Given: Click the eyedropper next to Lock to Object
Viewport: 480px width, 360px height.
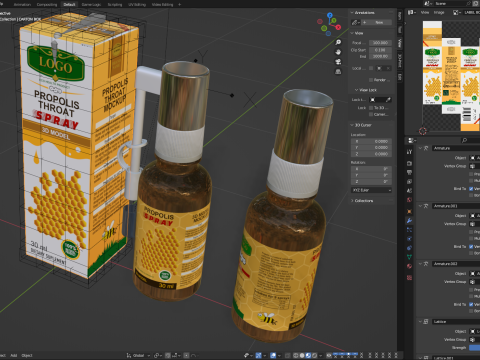Looking at the screenshot, I should 388,100.
